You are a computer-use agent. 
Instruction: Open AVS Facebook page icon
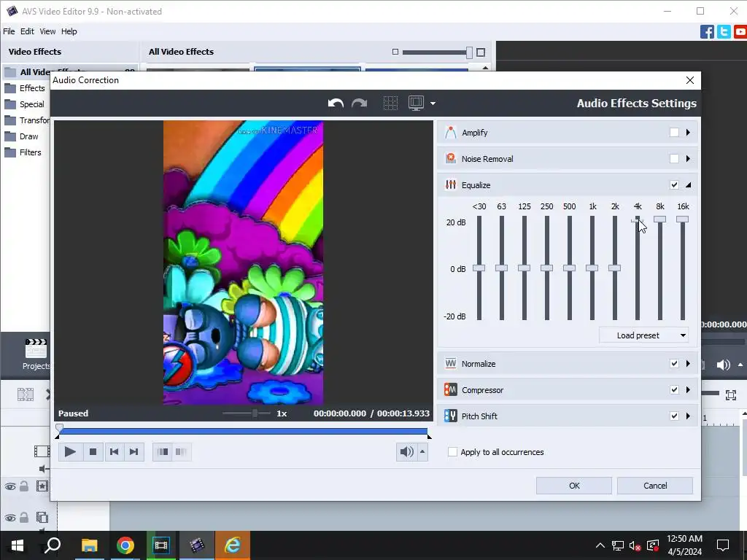tap(707, 32)
